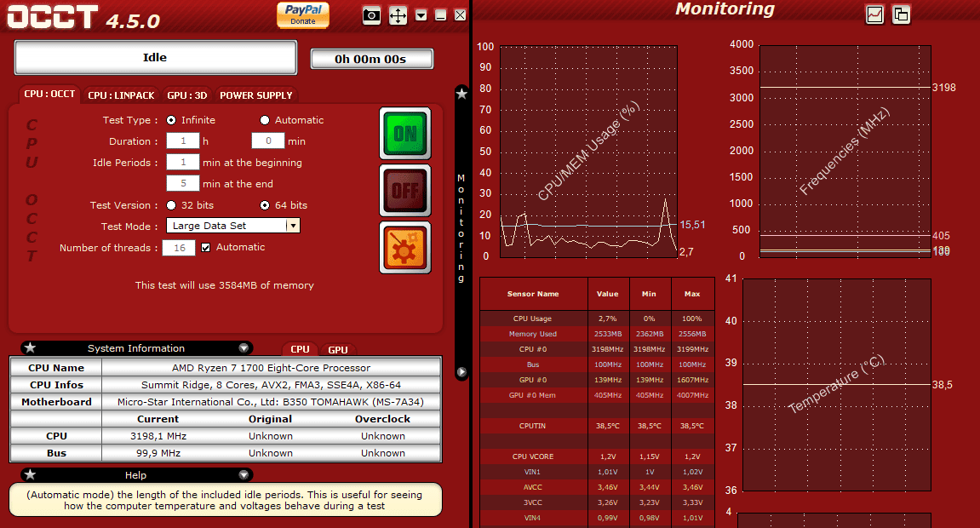Switch to the GPU : 3D tab
Screen dimensions: 980x528
186,95
